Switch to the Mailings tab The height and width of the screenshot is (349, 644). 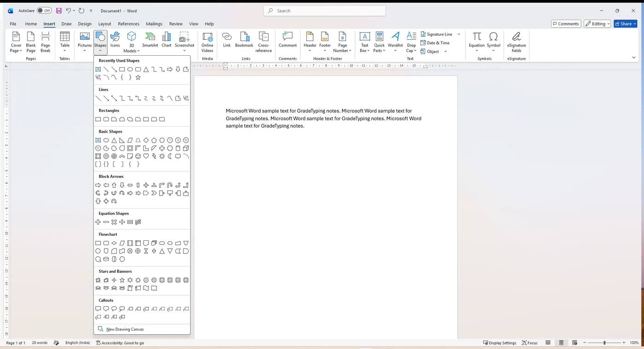pos(154,24)
